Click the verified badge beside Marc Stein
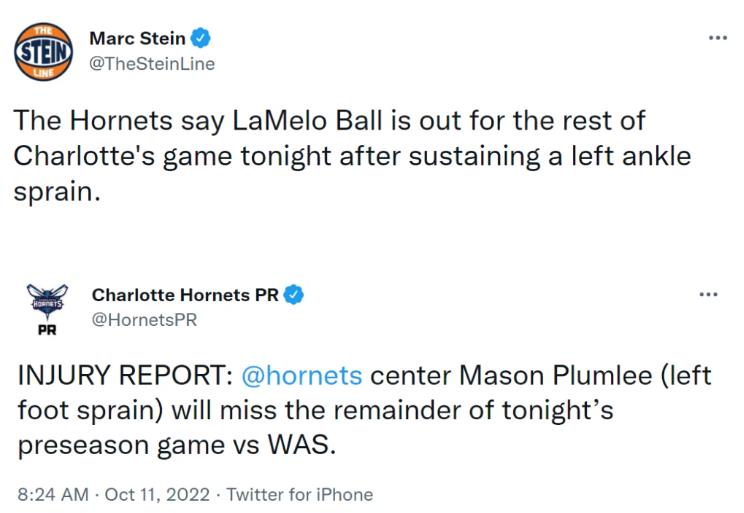The height and width of the screenshot is (513, 744). coord(201,40)
